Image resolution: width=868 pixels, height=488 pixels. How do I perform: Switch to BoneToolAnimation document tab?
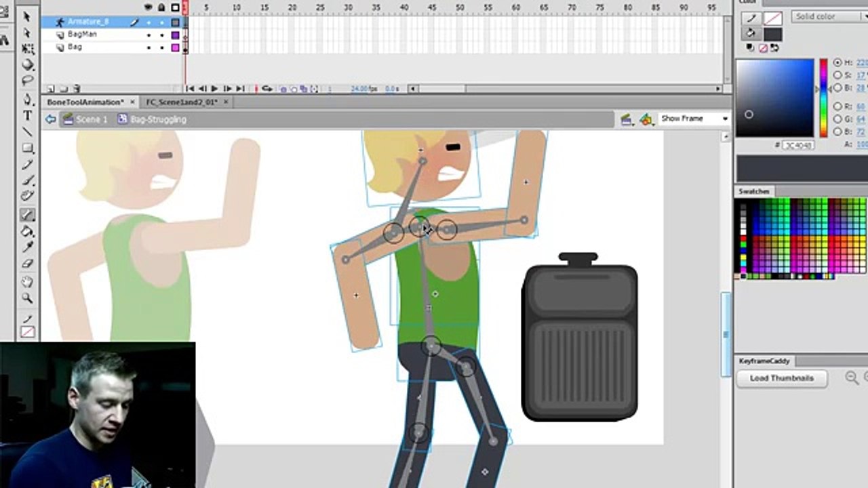pyautogui.click(x=90, y=102)
